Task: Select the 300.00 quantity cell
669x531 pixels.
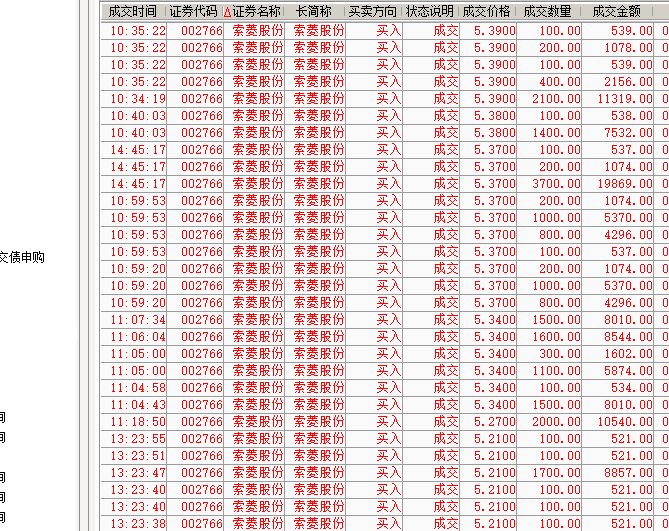Action: click(549, 354)
